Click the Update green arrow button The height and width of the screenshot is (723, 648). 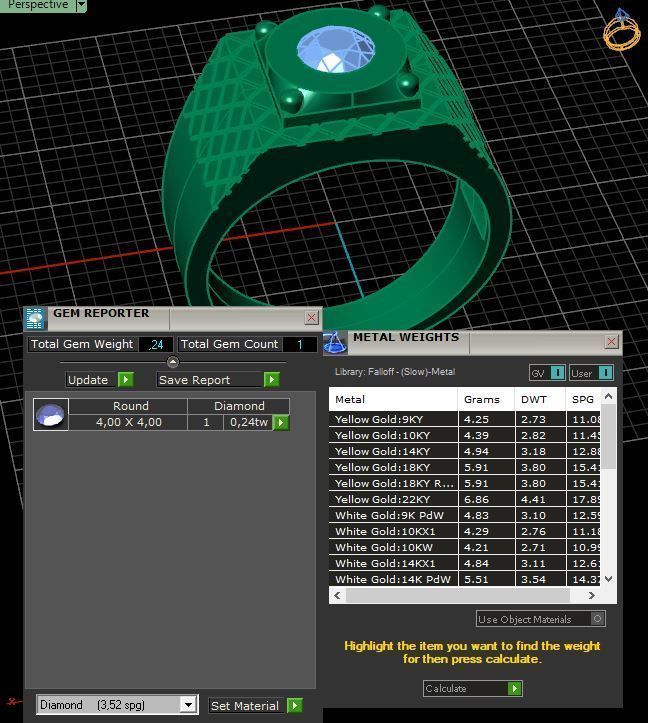coord(125,379)
